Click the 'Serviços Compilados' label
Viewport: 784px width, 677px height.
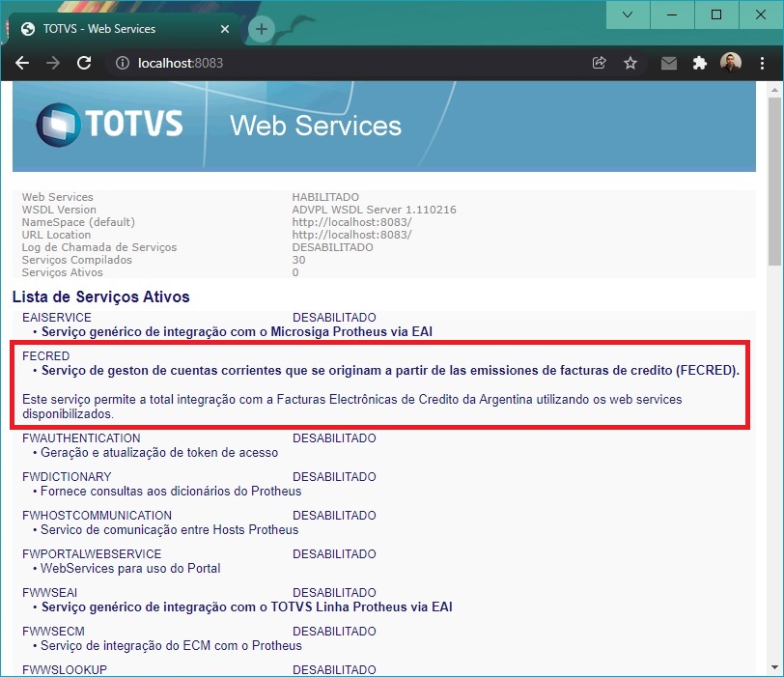[77, 260]
